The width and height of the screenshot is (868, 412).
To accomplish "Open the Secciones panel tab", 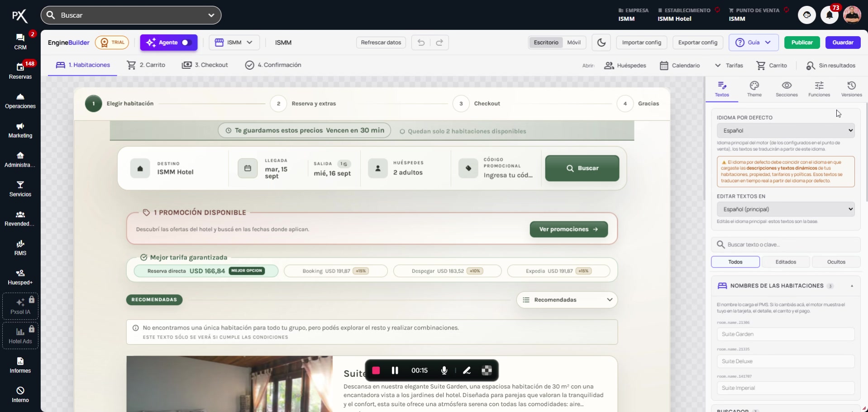I will [787, 89].
